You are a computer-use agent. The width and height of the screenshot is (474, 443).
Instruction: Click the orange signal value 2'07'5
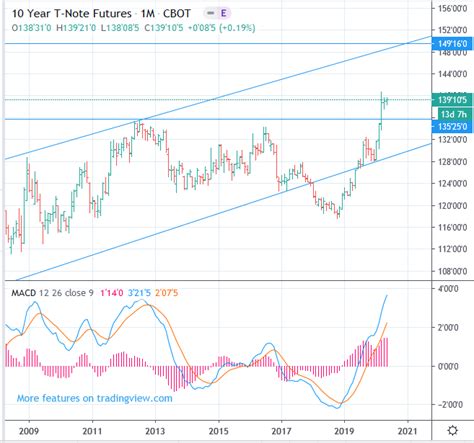tap(166, 293)
